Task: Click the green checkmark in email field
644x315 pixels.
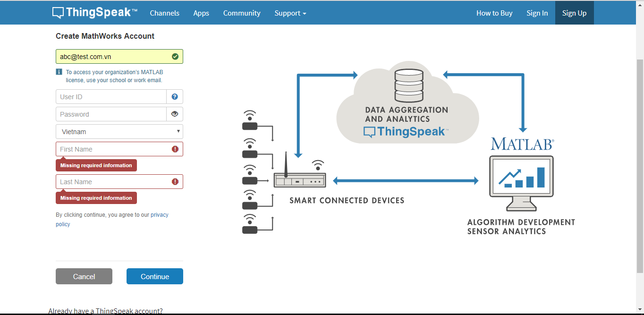Action: click(175, 57)
